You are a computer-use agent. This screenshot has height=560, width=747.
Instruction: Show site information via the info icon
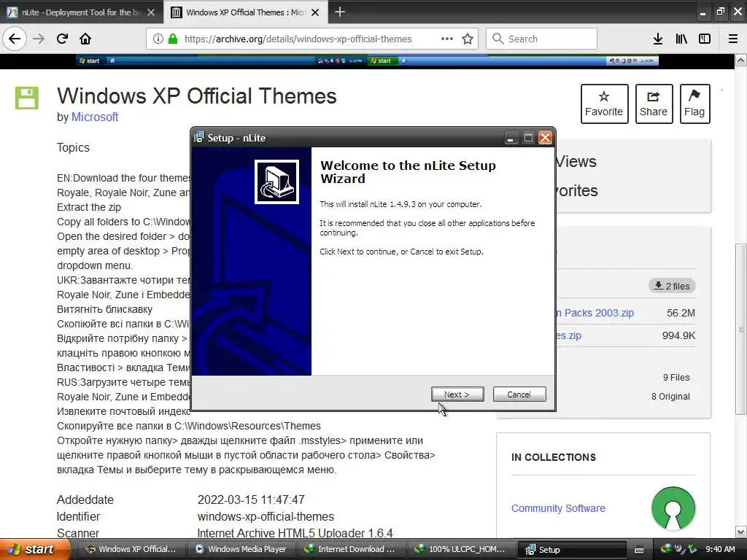coord(158,39)
